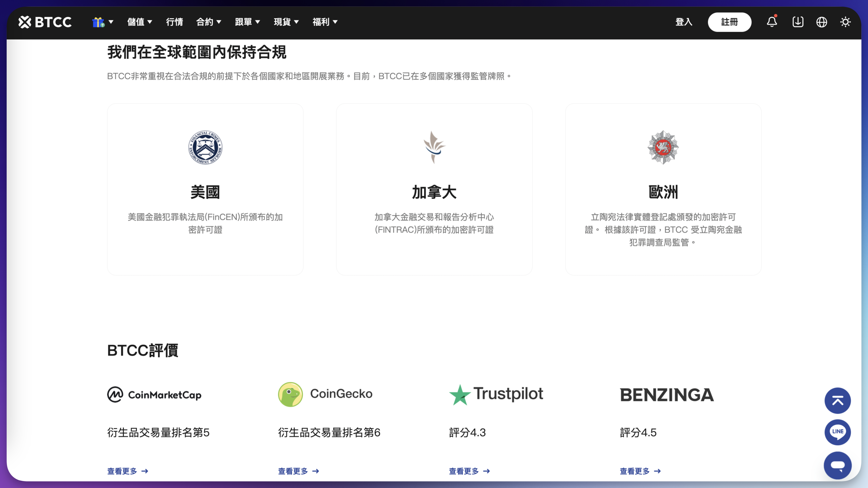Select the 美國 heading on the card
The width and height of the screenshot is (868, 488).
(x=205, y=192)
